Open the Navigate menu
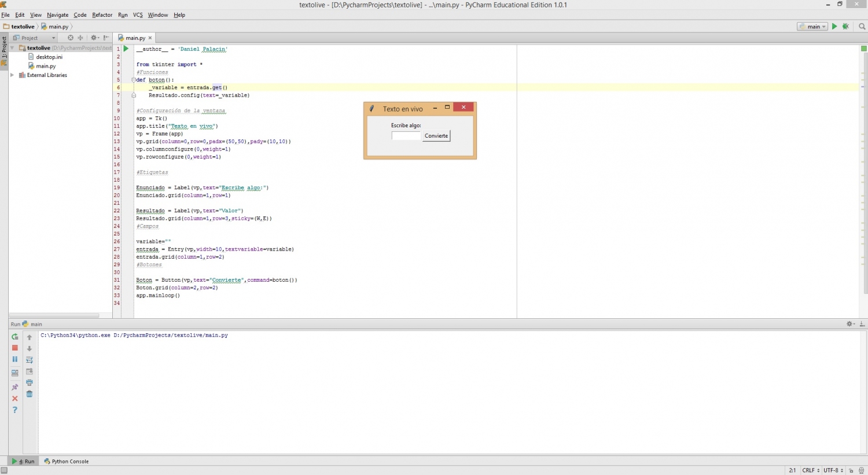Screen dimensions: 868x475 pyautogui.click(x=58, y=15)
